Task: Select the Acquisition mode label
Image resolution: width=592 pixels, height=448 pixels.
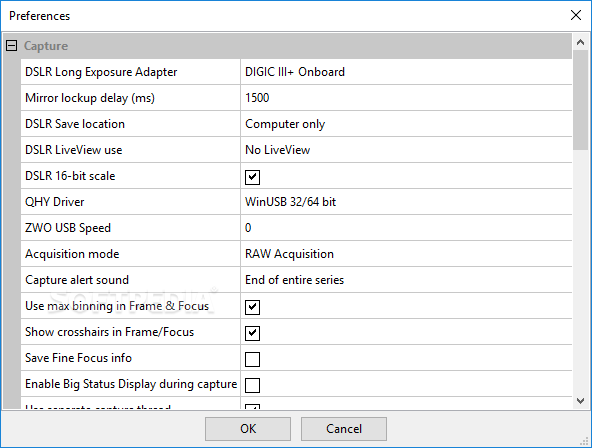Action: pyautogui.click(x=72, y=254)
